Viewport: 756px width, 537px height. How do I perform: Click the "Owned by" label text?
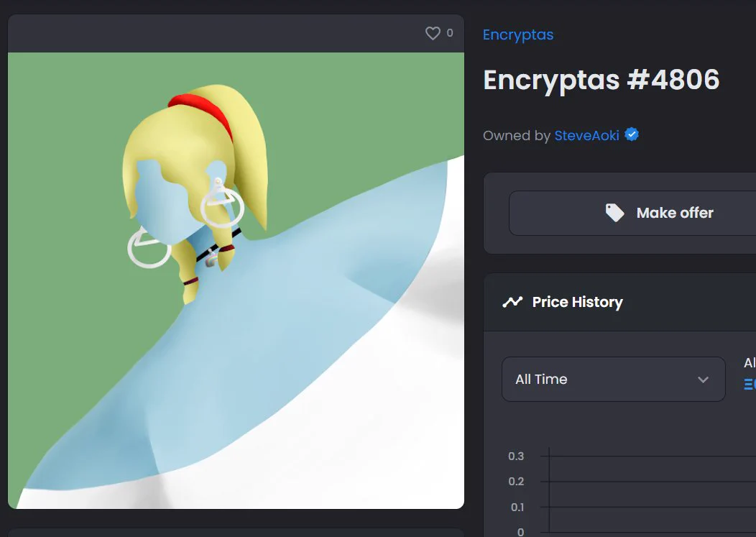click(x=517, y=136)
